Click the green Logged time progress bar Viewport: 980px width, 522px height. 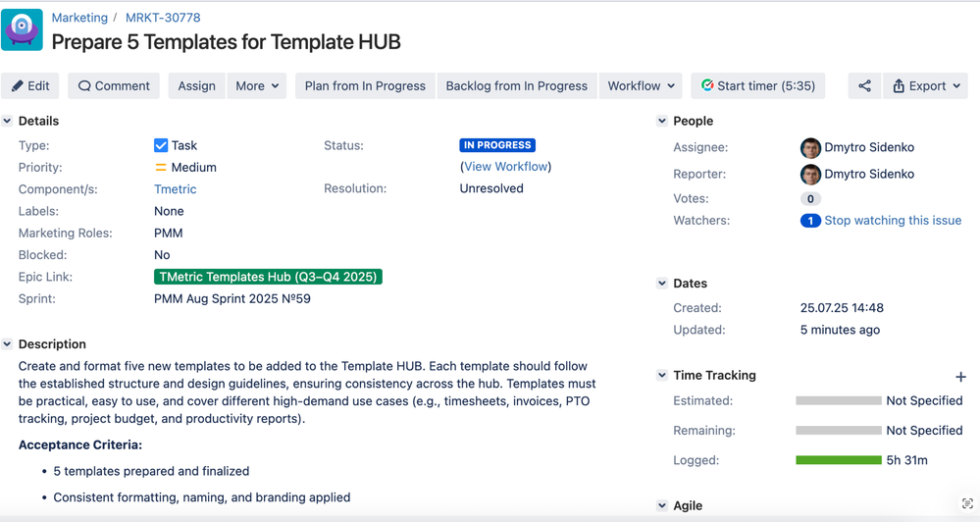pos(838,461)
